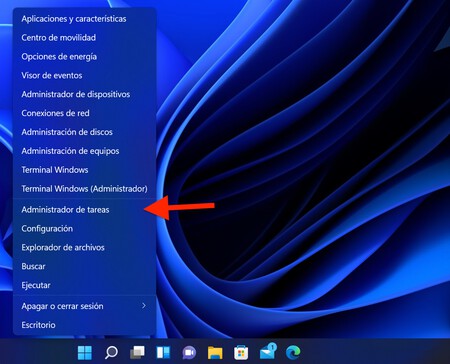
Task: Open the Windows Start button
Action: click(85, 352)
